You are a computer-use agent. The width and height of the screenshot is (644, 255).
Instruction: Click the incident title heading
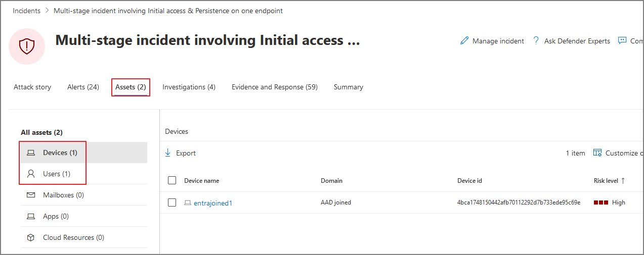(207, 40)
